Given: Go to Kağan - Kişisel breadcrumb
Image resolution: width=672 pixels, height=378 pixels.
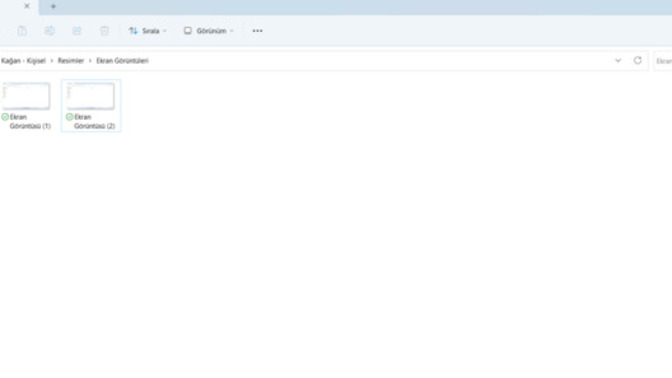Looking at the screenshot, I should pos(23,61).
